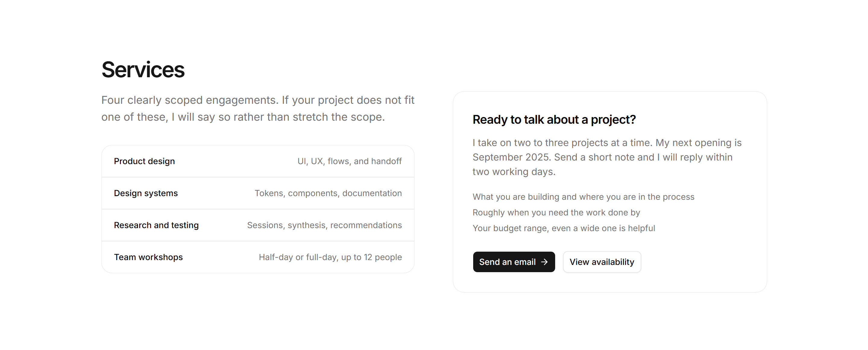Select the Design systems service row
Image resolution: width=868 pixels, height=350 pixels.
coord(258,193)
